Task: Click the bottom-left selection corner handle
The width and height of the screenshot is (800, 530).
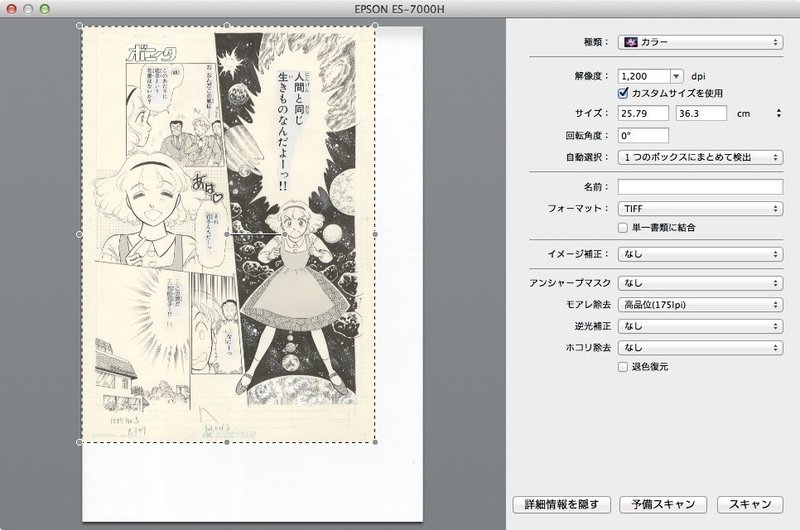Action: tap(80, 442)
